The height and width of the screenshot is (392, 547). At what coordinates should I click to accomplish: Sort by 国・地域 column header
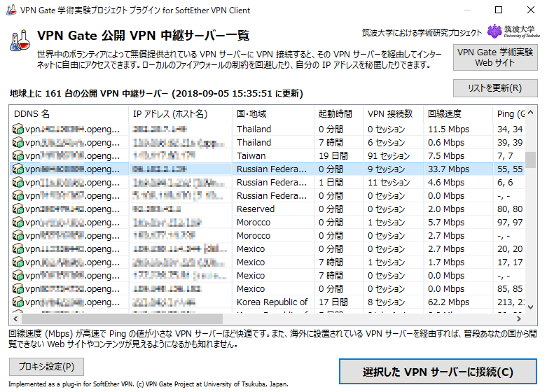(273, 113)
